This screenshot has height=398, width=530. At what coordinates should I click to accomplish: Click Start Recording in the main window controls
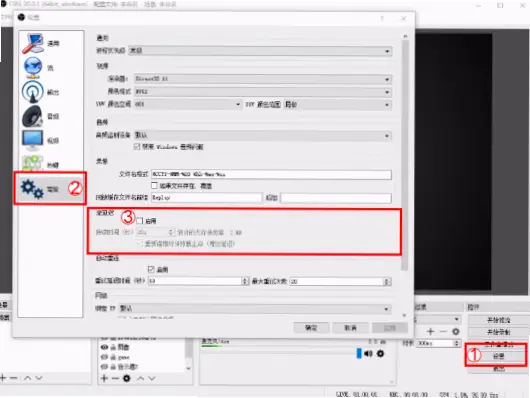coord(498,332)
